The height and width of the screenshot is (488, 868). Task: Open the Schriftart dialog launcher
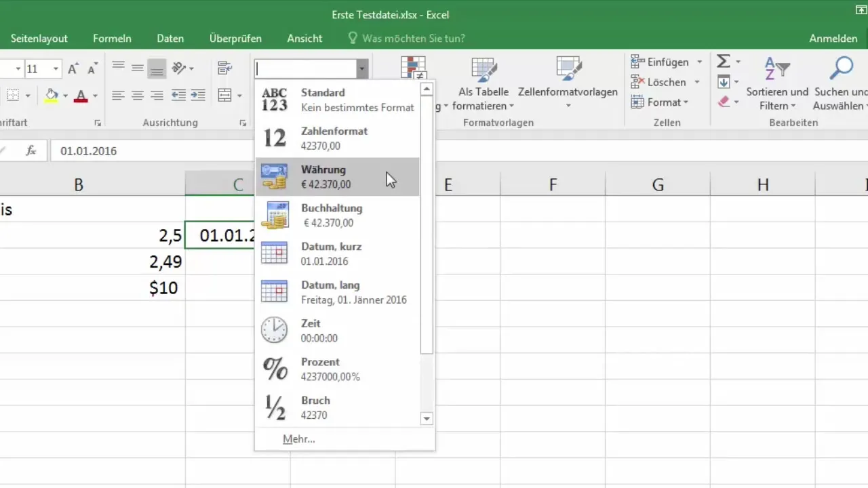pyautogui.click(x=98, y=123)
